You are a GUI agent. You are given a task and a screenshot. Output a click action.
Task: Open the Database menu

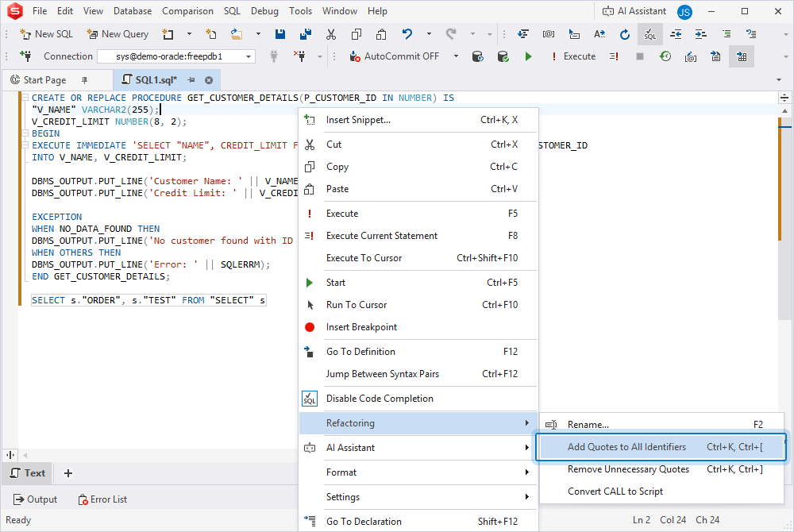tap(132, 10)
